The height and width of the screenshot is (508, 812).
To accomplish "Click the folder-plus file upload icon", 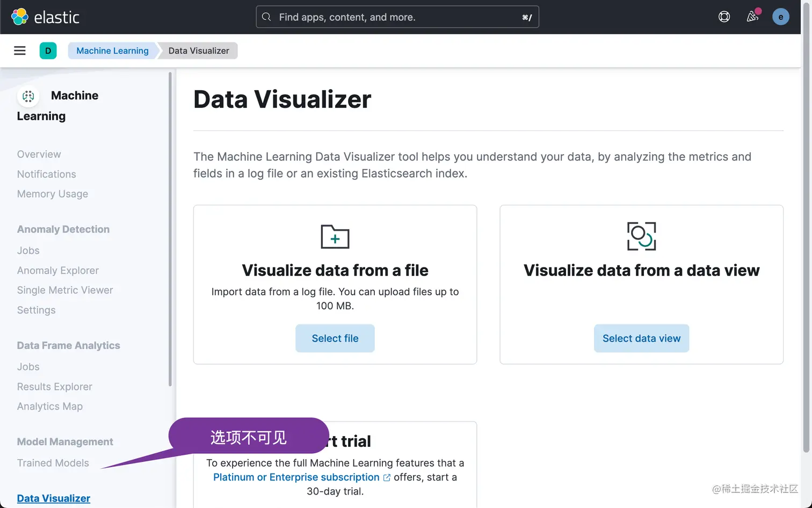I will tap(335, 237).
